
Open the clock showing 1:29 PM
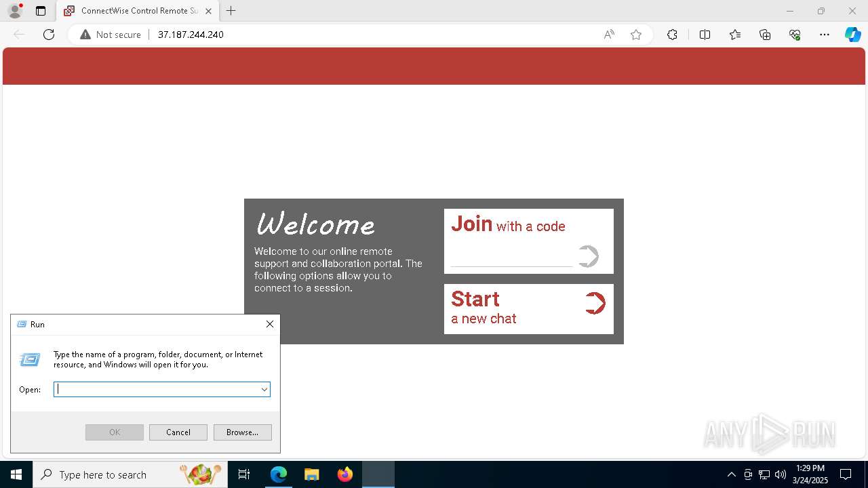point(810,474)
